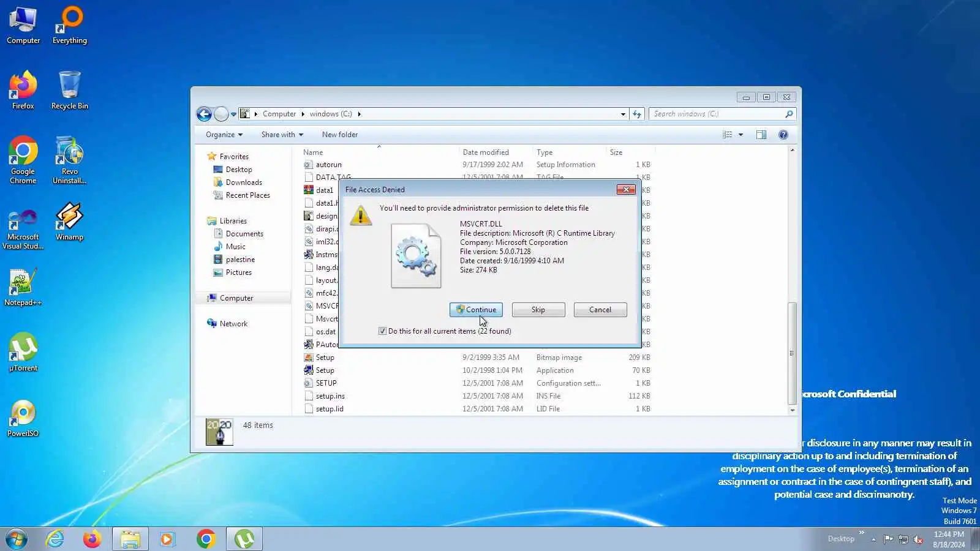Open Revo Uninstaller desktop shortcut
This screenshot has width=980, height=551.
point(70,160)
